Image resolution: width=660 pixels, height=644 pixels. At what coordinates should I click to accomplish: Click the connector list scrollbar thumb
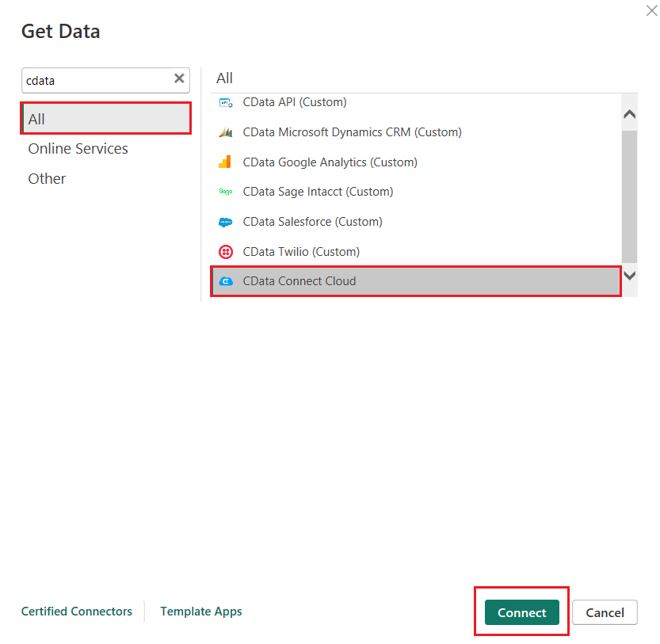pyautogui.click(x=629, y=194)
